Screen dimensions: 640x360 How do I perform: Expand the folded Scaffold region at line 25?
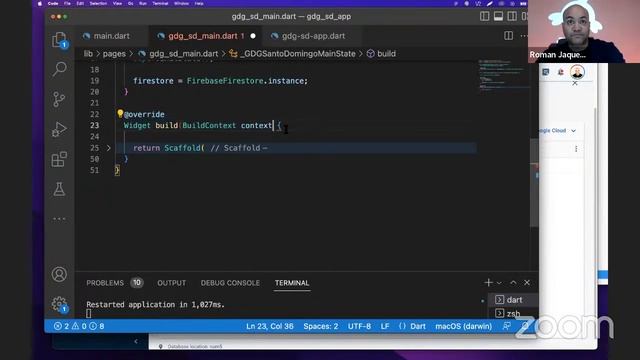point(109,148)
